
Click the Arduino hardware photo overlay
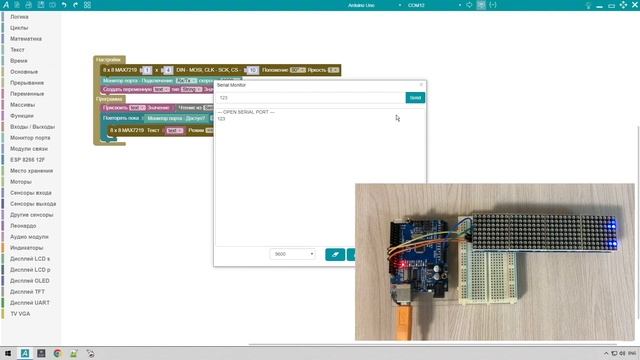pyautogui.click(x=495, y=262)
